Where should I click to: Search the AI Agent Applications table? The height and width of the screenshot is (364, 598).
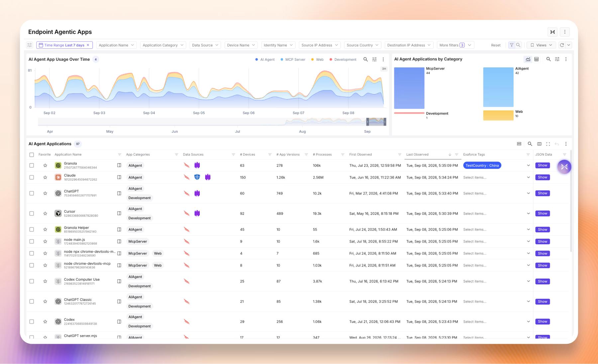(x=530, y=144)
